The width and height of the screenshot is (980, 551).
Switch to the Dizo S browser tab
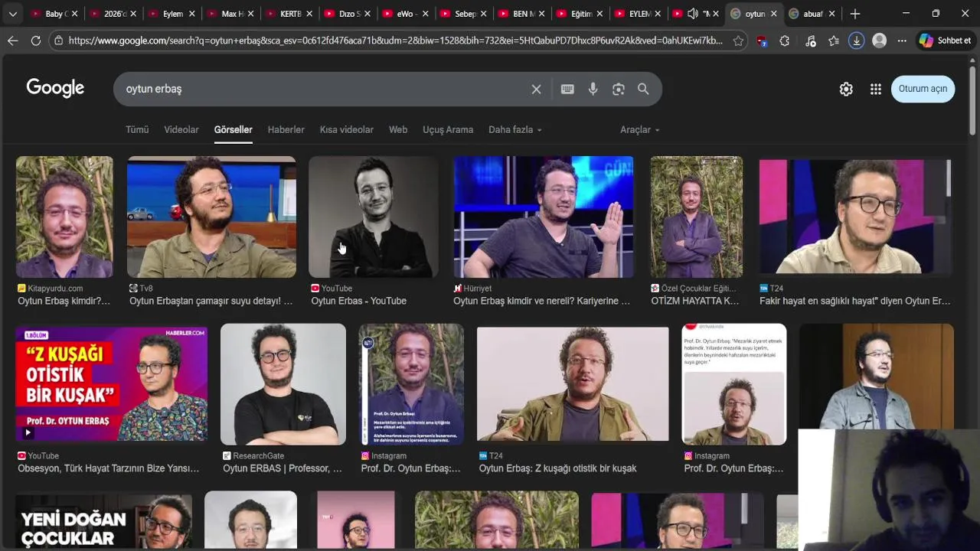(348, 14)
